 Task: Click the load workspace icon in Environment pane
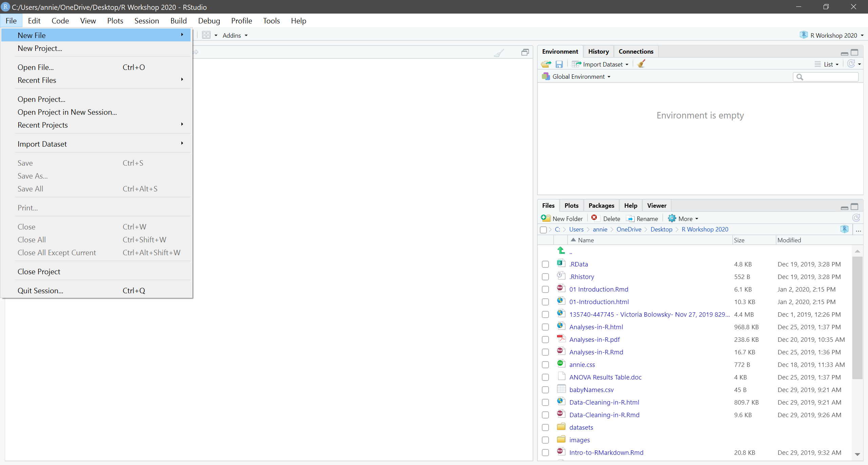point(546,64)
